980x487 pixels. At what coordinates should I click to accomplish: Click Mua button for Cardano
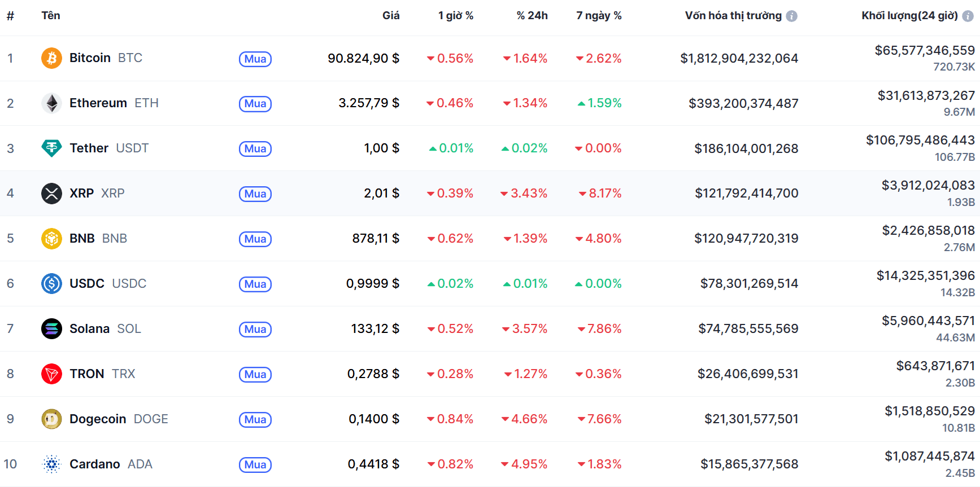click(x=255, y=465)
